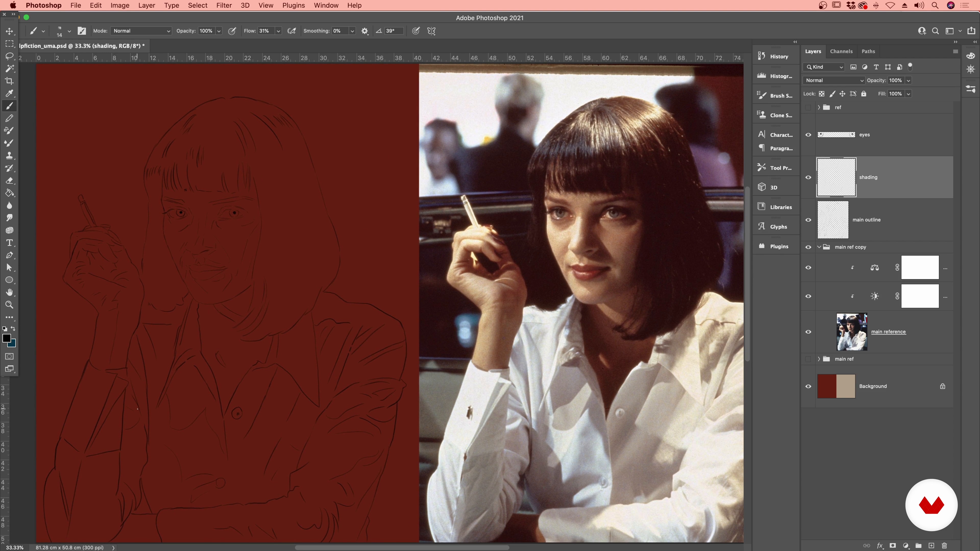Screen dimensions: 980x551
Task: Select the Rectangular Marquee tool
Action: coord(9,44)
